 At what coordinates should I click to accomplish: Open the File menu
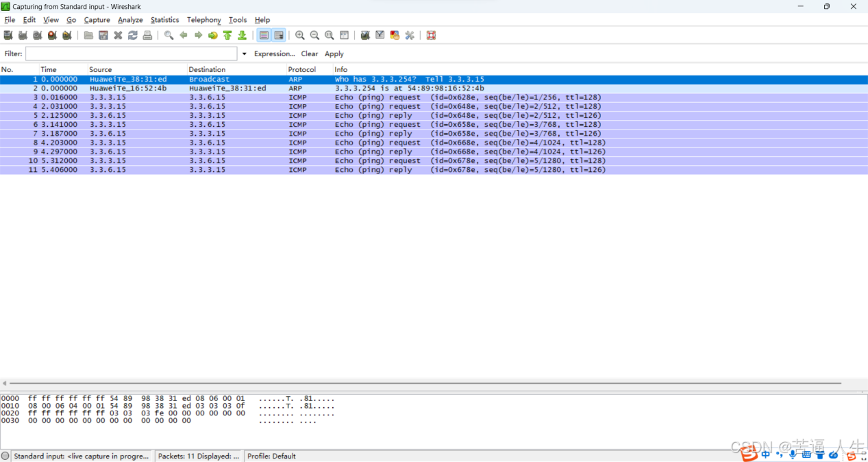pyautogui.click(x=10, y=20)
